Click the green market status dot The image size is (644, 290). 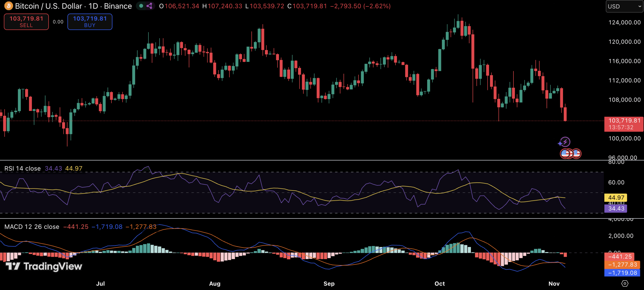[141, 6]
